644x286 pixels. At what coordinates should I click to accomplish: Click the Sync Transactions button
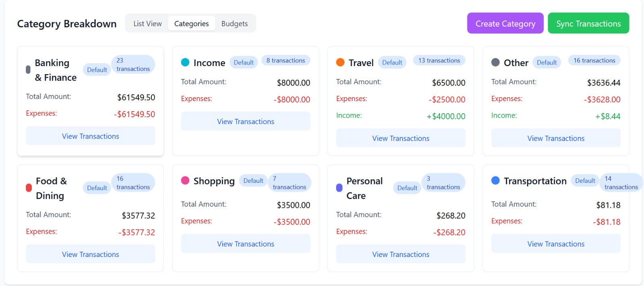[x=588, y=23]
